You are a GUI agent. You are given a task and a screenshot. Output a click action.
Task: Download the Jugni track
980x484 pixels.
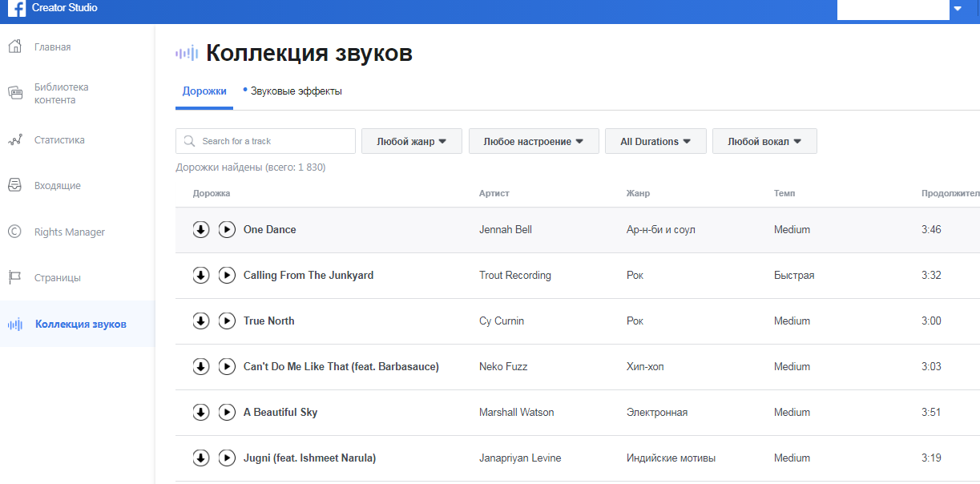[201, 458]
